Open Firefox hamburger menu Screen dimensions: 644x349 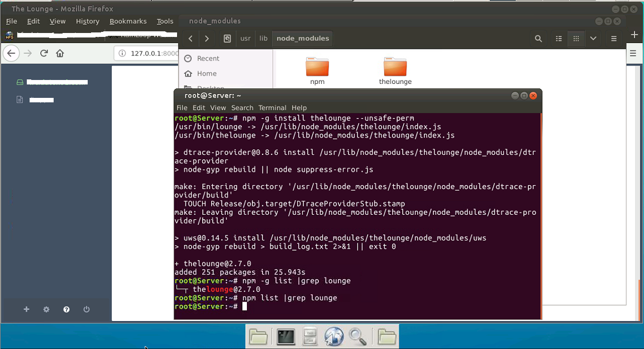click(x=633, y=53)
